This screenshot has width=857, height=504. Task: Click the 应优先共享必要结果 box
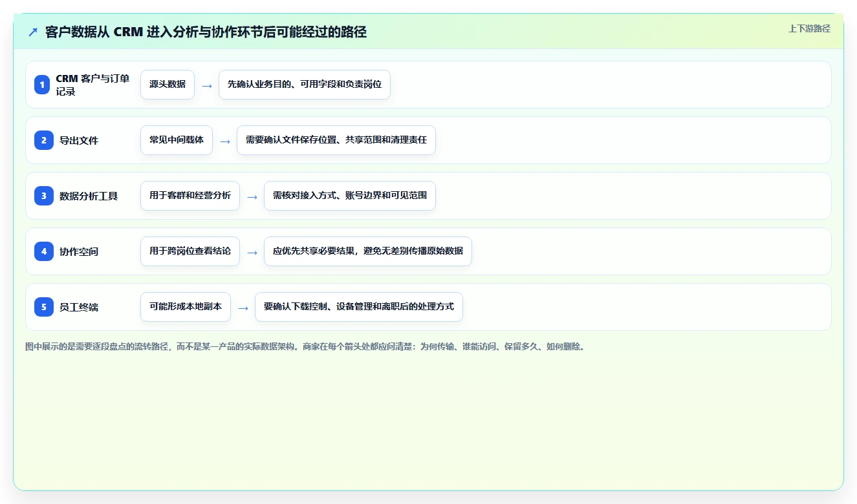pos(368,251)
